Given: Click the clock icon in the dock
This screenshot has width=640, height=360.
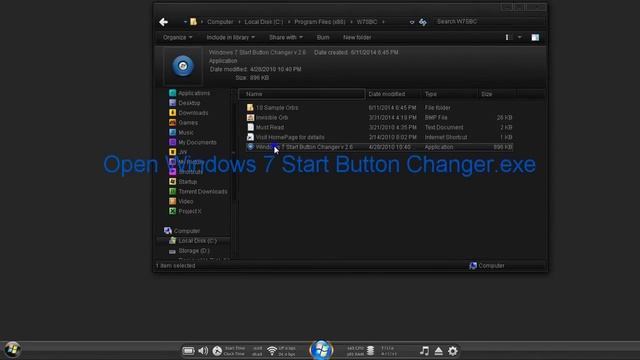Looking at the screenshot, I should click(217, 351).
